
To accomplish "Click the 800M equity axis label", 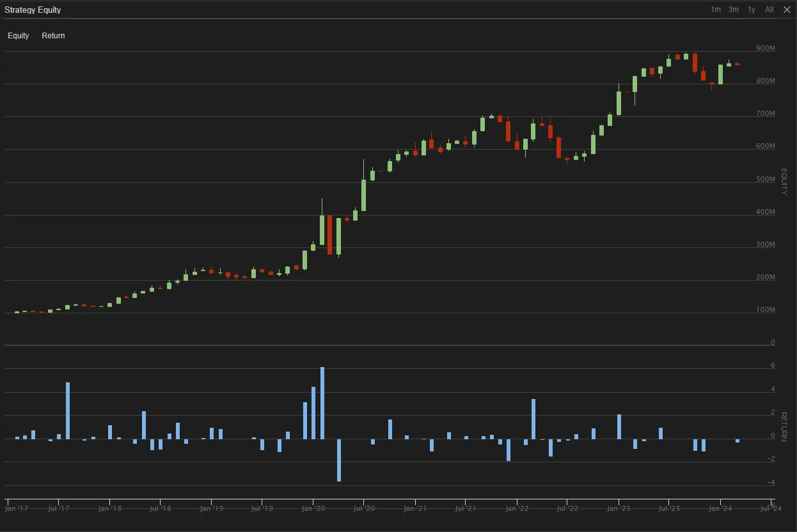I will pos(766,81).
